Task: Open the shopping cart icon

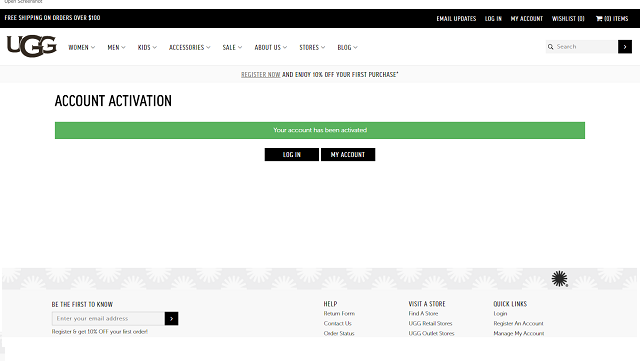Action: (x=599, y=18)
